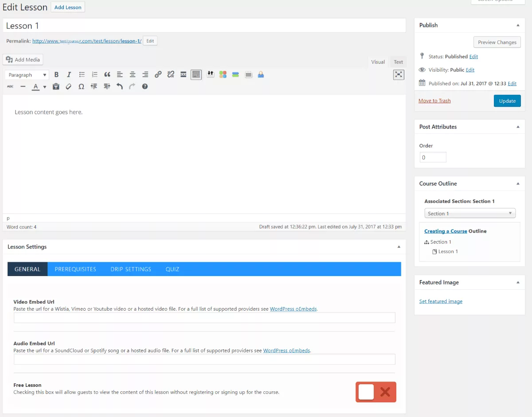Enable distraction-free writing mode
The width and height of the screenshot is (532, 417).
[x=399, y=74]
